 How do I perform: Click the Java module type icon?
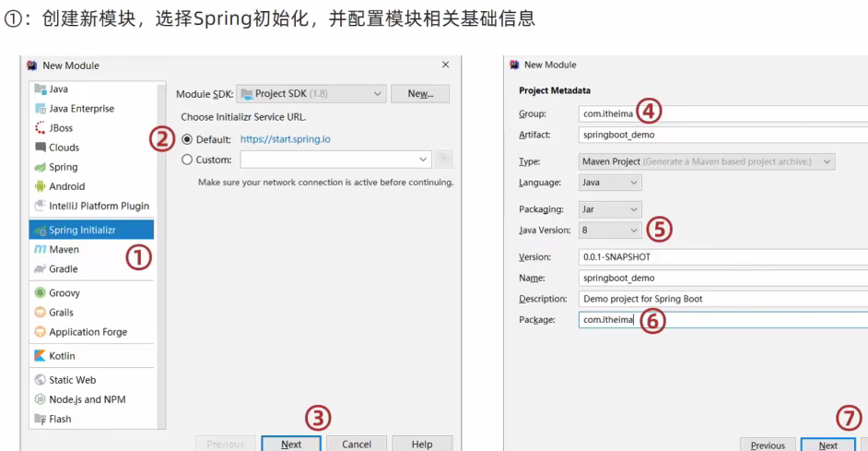[40, 89]
